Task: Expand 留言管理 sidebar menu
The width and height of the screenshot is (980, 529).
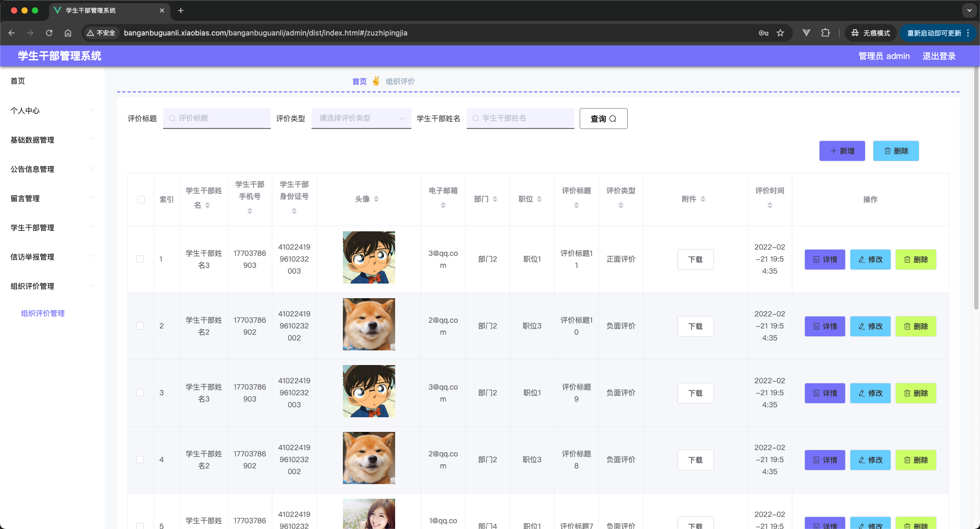Action: click(52, 198)
